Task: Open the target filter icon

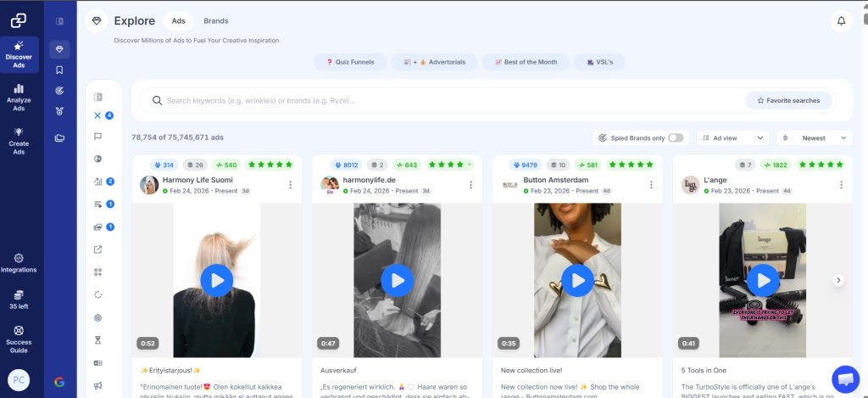Action: 98,317
